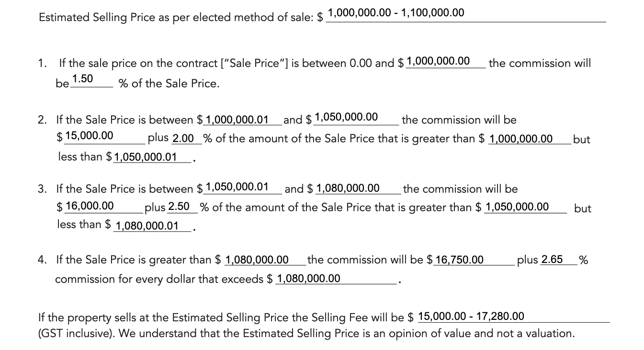Viewport: 644px width, 350px height.
Task: Click the 2.00 percent rate field
Action: (x=187, y=139)
